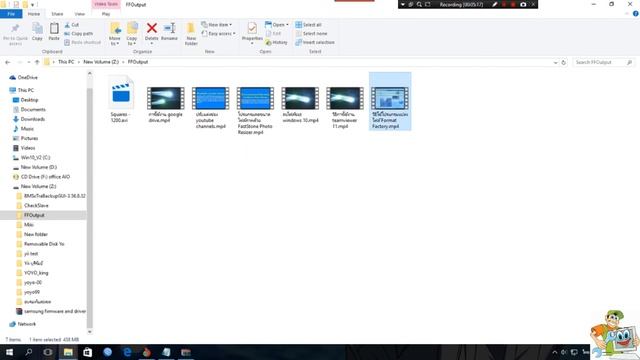Launch Edge from the taskbar
This screenshot has height=360, width=640.
point(127,352)
